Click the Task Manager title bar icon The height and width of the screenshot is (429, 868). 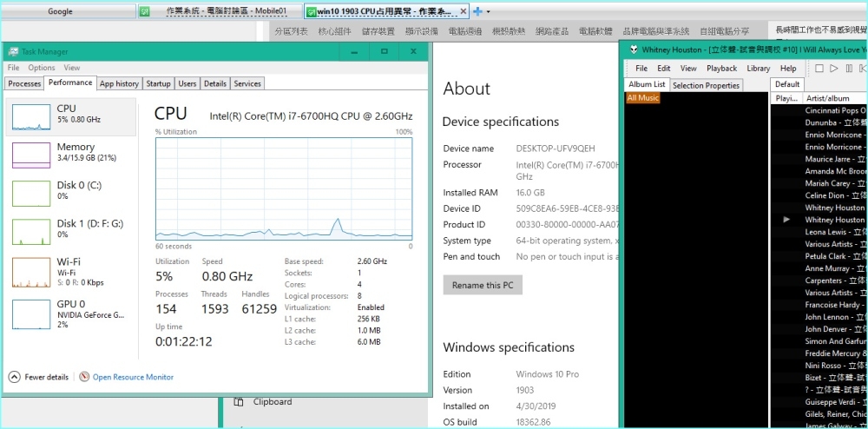tap(13, 51)
